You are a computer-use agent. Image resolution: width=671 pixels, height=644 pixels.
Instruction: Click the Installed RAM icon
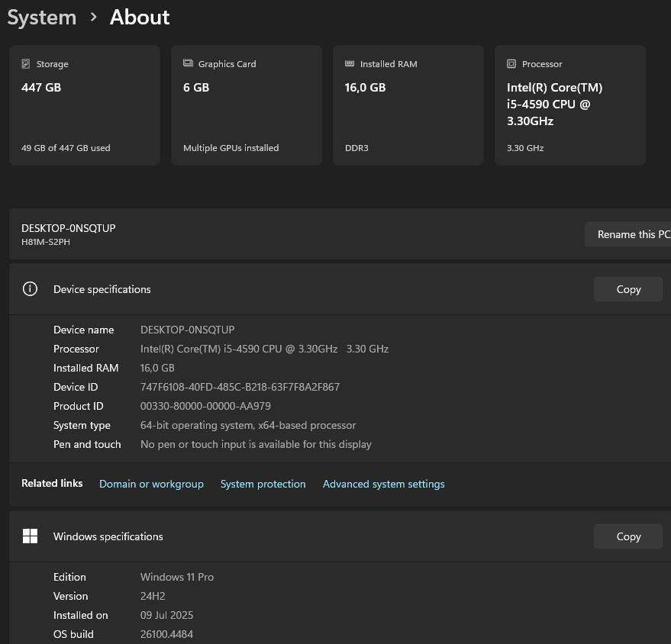[350, 64]
